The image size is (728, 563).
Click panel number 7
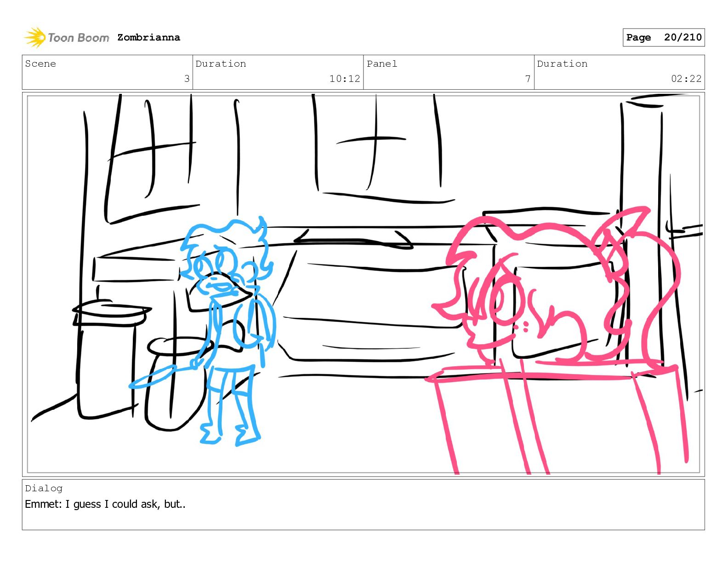(528, 79)
